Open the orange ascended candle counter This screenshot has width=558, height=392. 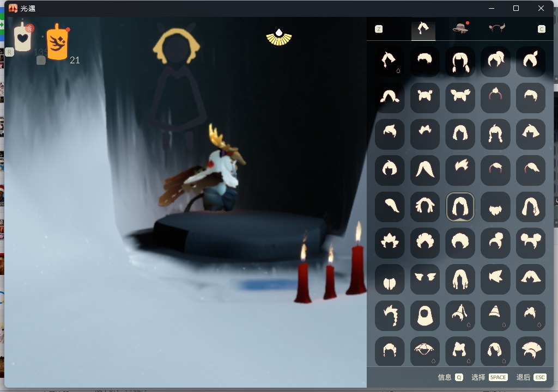coord(57,42)
